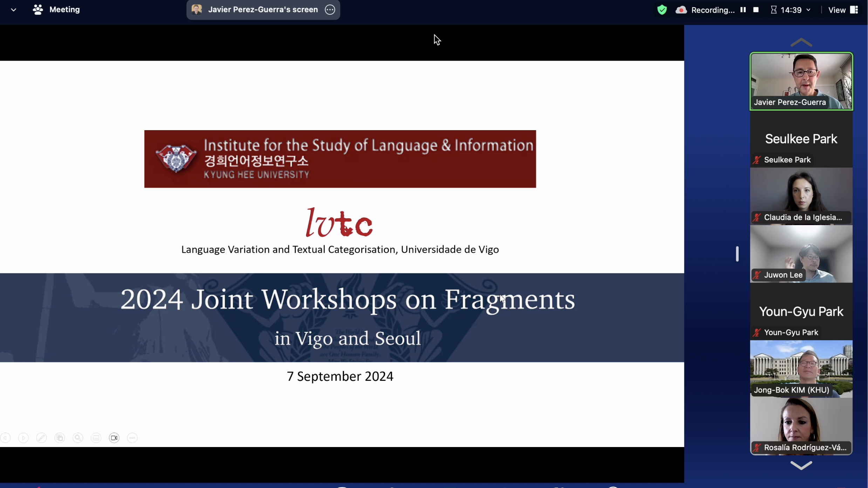The image size is (868, 488).
Task: Open the see-all-slides grid icon
Action: point(60,438)
